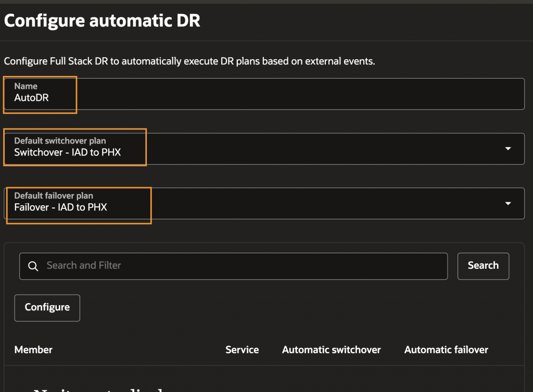Click the 'Default failover plan' label
This screenshot has width=533, height=392.
[54, 196]
